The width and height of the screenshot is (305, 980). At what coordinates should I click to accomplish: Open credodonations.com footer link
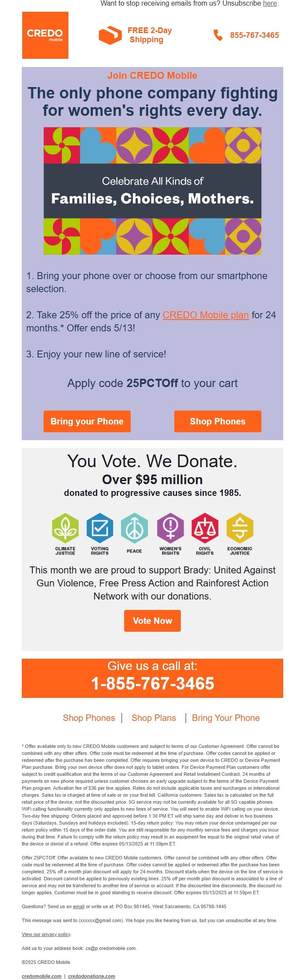(x=91, y=976)
